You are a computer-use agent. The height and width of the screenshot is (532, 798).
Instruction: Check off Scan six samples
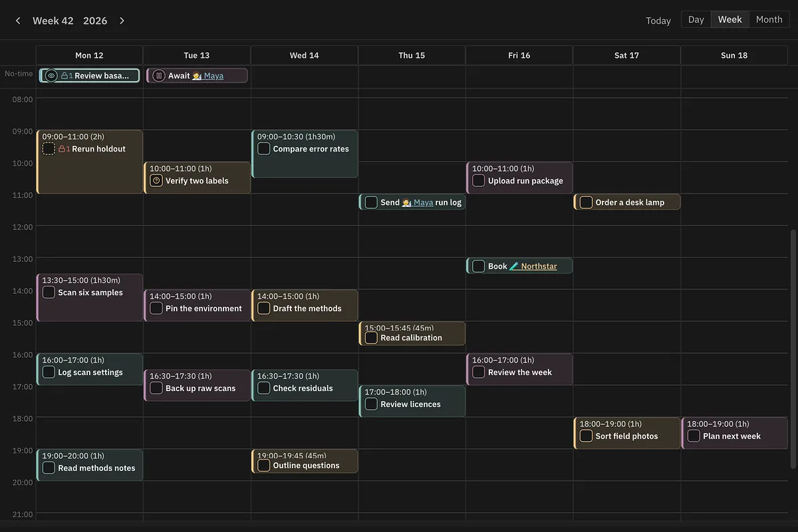(49, 293)
